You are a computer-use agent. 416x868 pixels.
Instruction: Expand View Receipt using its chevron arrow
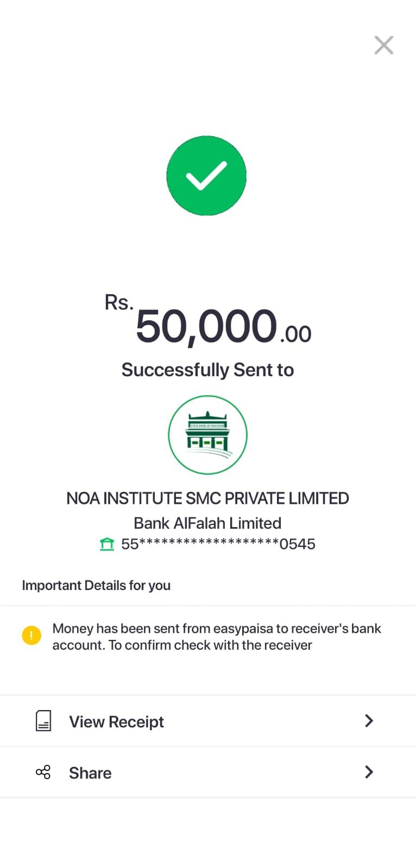click(369, 721)
